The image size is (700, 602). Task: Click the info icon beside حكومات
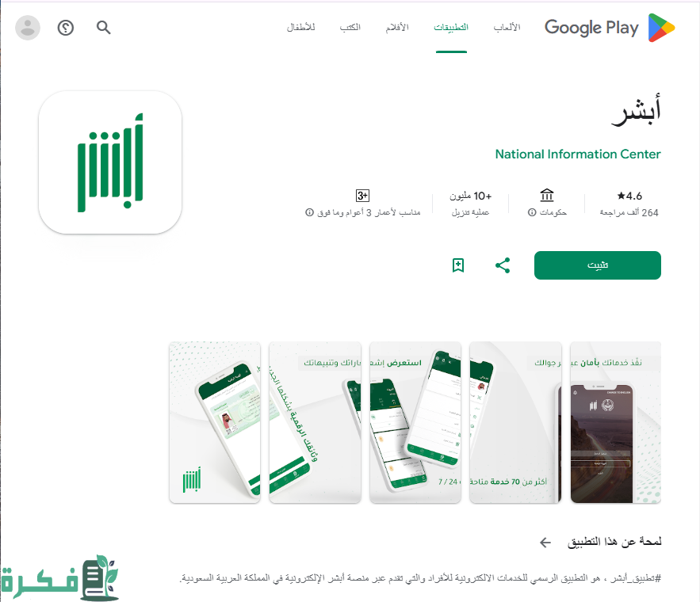[532, 212]
